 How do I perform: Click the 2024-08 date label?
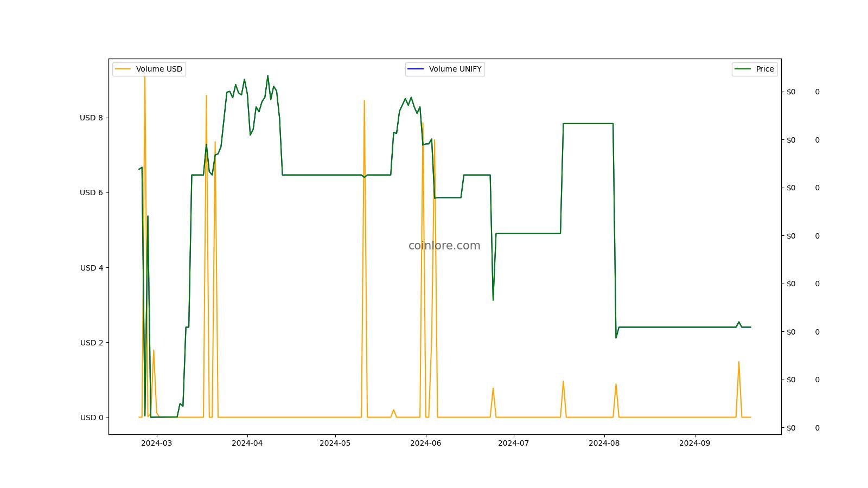604,443
